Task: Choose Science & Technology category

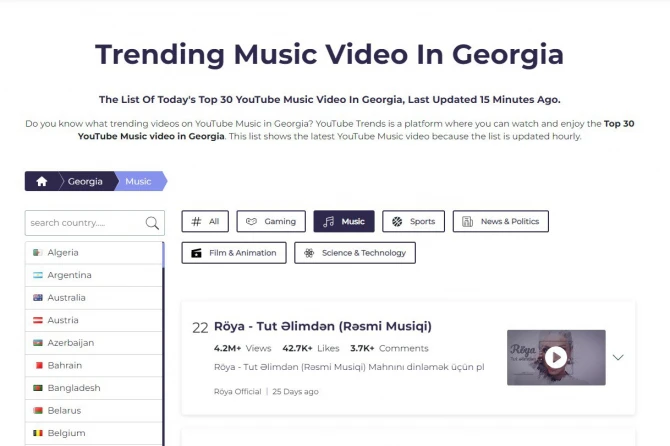Action: (355, 253)
